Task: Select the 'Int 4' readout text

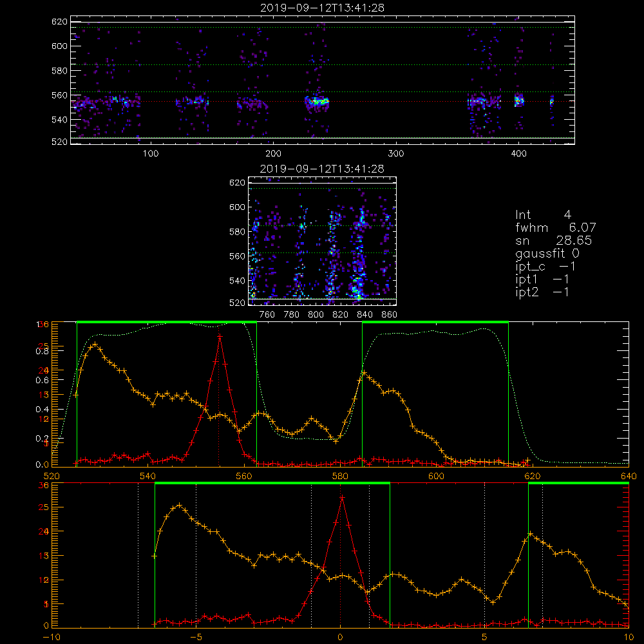Action: pyautogui.click(x=544, y=215)
